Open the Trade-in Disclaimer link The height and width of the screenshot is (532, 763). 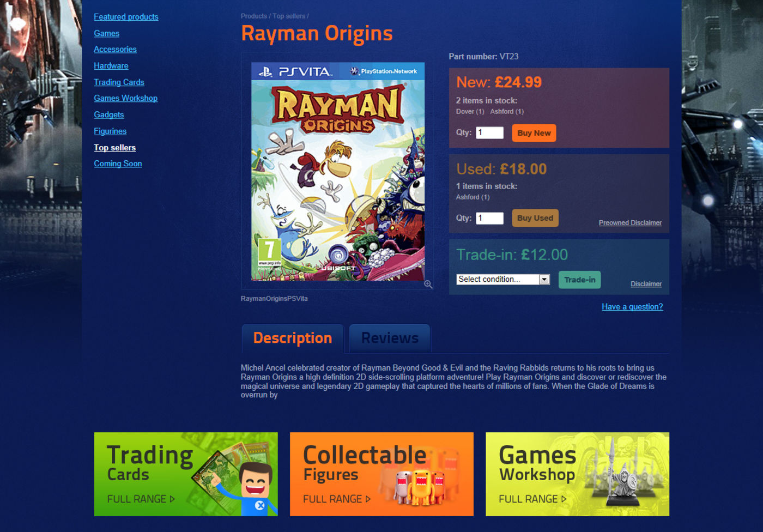[x=646, y=283]
